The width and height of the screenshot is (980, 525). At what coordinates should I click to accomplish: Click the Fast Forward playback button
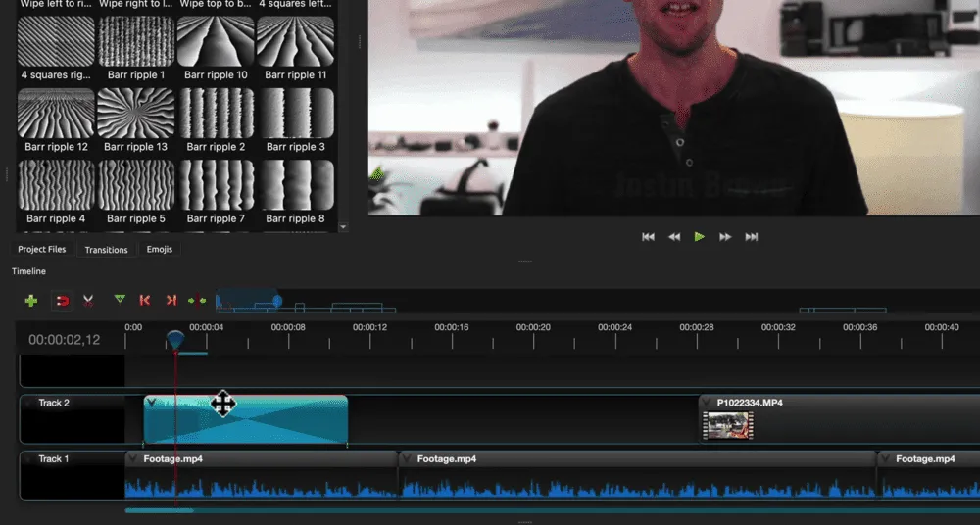tap(725, 237)
